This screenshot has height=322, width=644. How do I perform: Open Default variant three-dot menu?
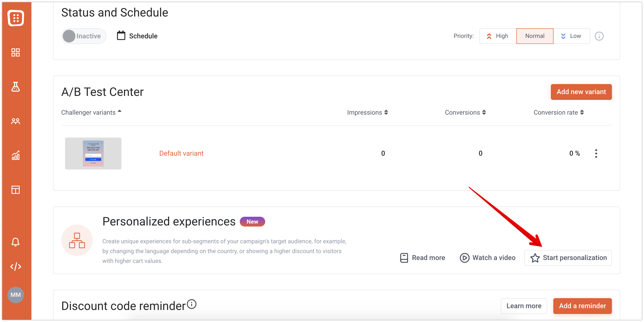[x=596, y=153]
